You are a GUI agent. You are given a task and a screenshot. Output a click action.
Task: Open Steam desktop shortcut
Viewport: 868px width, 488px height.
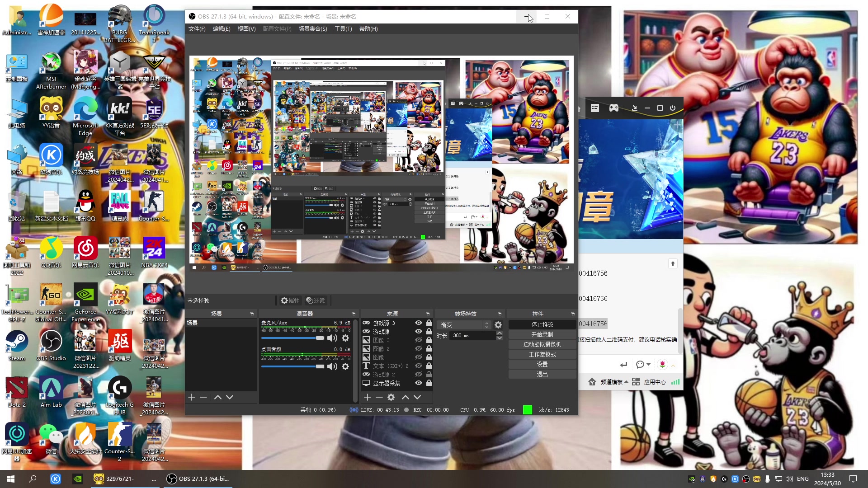pyautogui.click(x=17, y=346)
